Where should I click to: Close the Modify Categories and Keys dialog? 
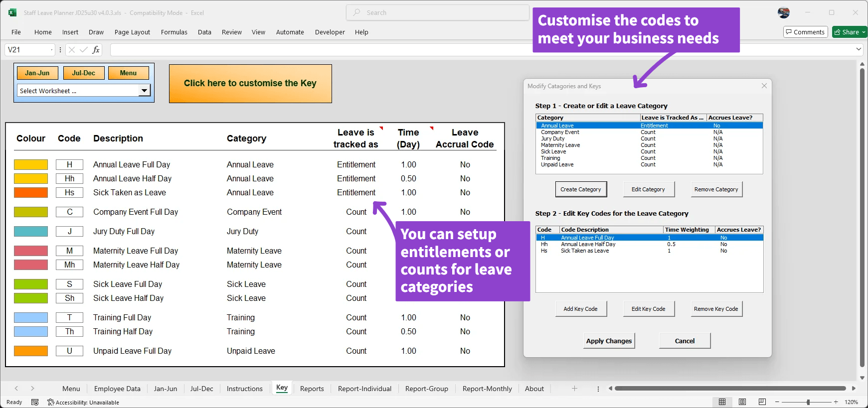[x=764, y=86]
